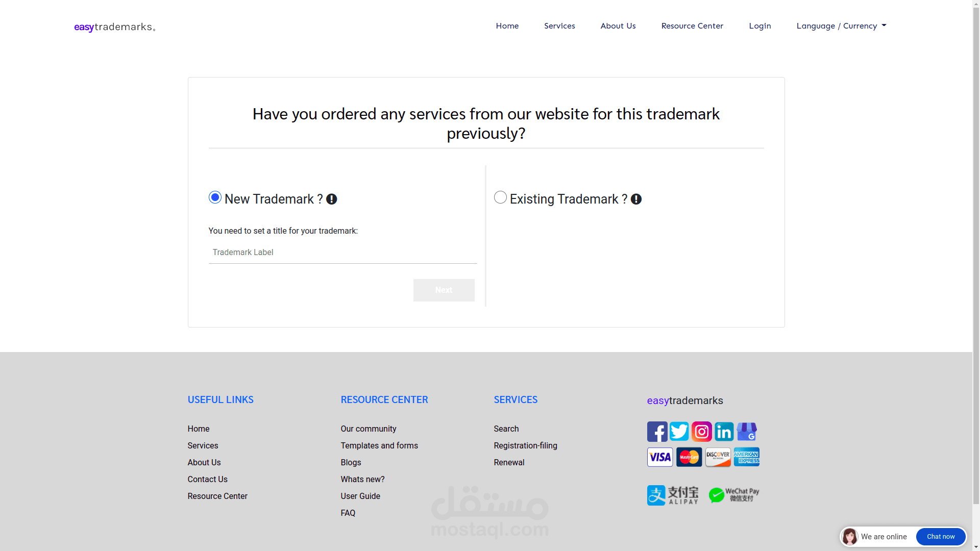980x551 pixels.
Task: Click info icon beside Existing Trademark
Action: coord(636,199)
